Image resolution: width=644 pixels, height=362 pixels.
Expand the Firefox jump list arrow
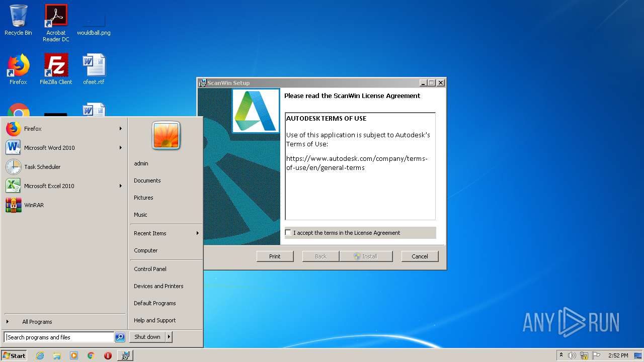pos(121,129)
